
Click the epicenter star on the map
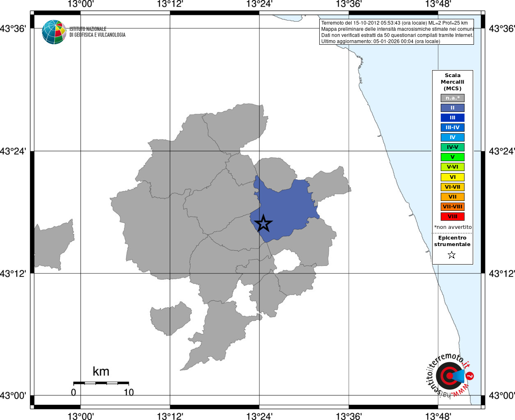point(263,224)
